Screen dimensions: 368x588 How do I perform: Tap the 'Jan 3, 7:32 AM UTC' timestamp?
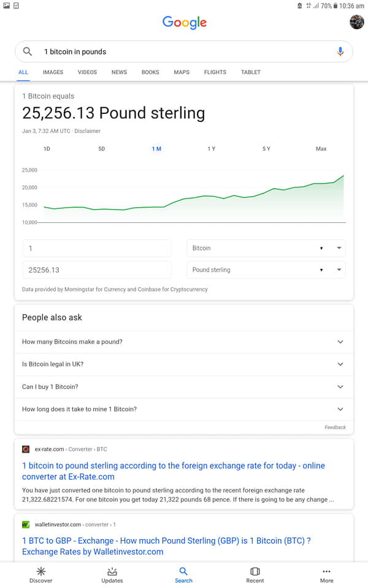point(46,131)
